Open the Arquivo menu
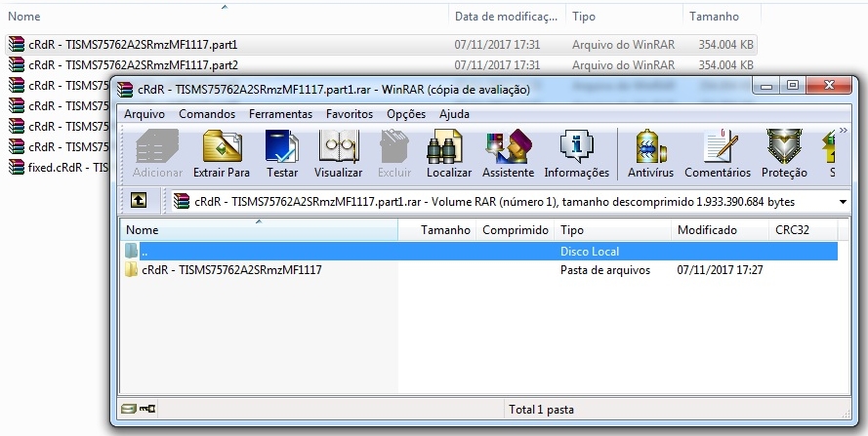 click(x=145, y=114)
